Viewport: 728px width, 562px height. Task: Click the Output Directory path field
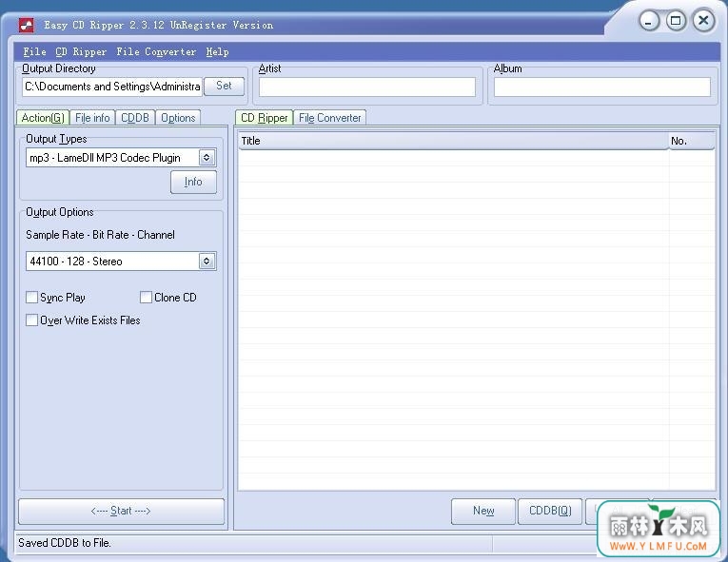(112, 87)
